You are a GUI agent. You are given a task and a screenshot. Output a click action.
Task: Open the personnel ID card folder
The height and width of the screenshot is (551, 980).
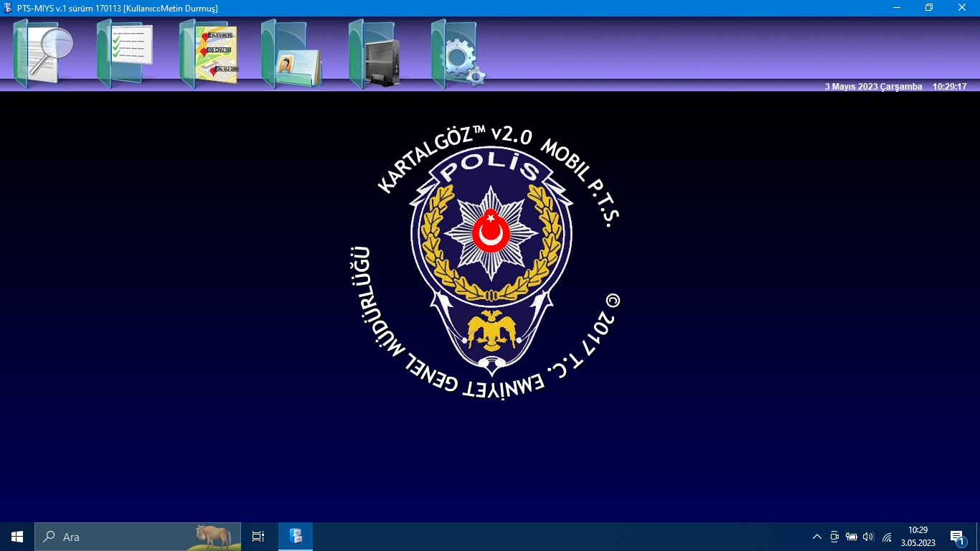tap(291, 53)
